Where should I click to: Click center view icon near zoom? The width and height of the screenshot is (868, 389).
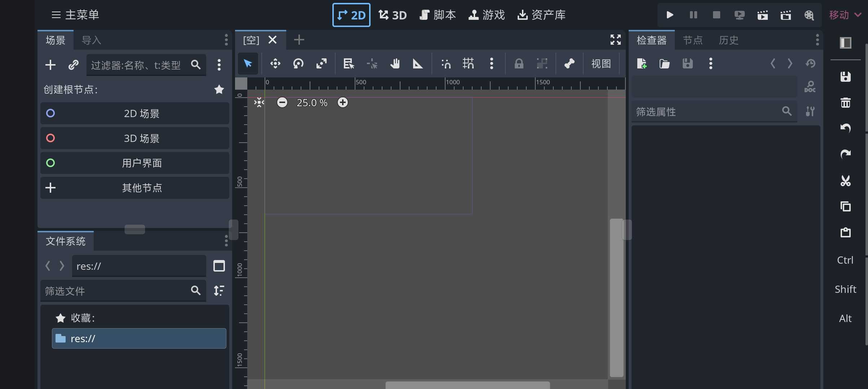coord(259,103)
